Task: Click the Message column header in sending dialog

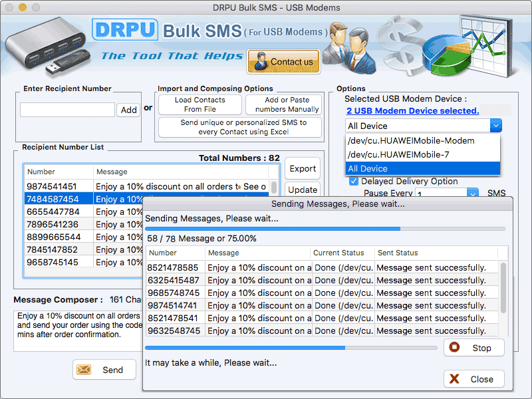Action: click(x=257, y=253)
